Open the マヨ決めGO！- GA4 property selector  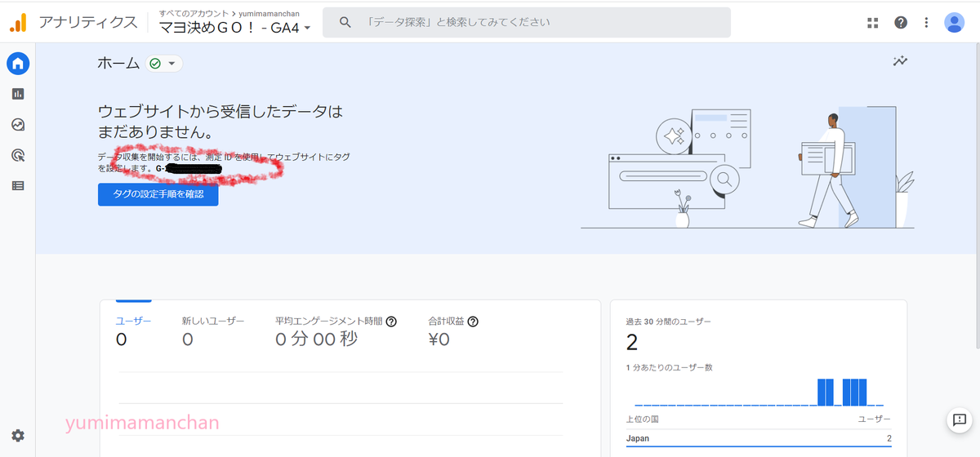[235, 28]
